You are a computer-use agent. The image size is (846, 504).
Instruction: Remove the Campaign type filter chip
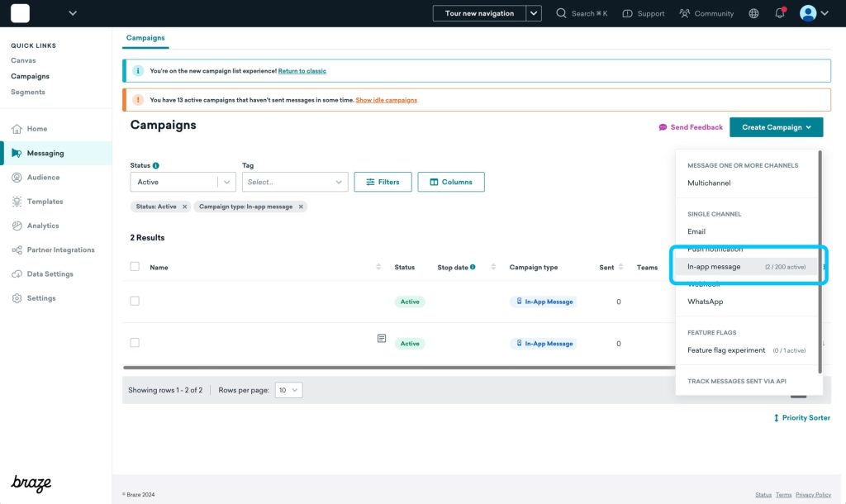tap(301, 207)
